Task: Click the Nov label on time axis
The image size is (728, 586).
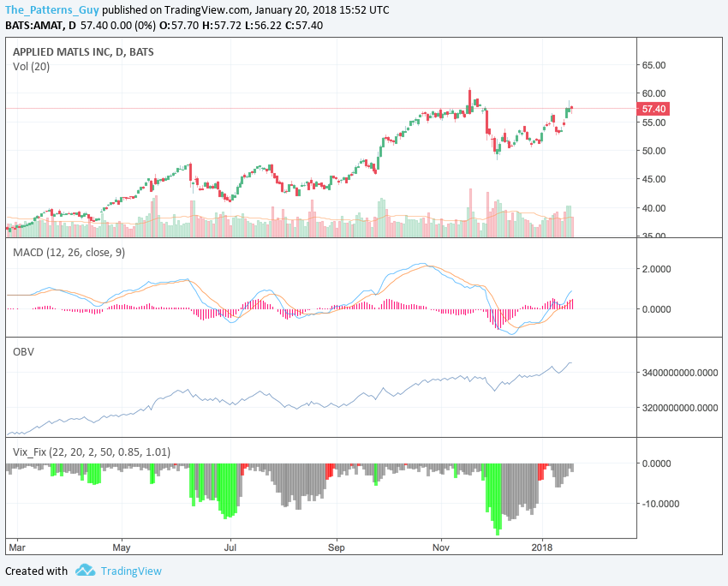Action: [440, 547]
